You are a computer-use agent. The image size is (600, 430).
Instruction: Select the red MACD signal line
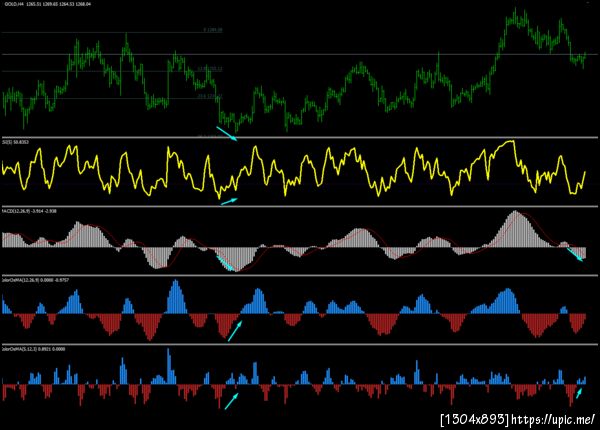pos(294,241)
